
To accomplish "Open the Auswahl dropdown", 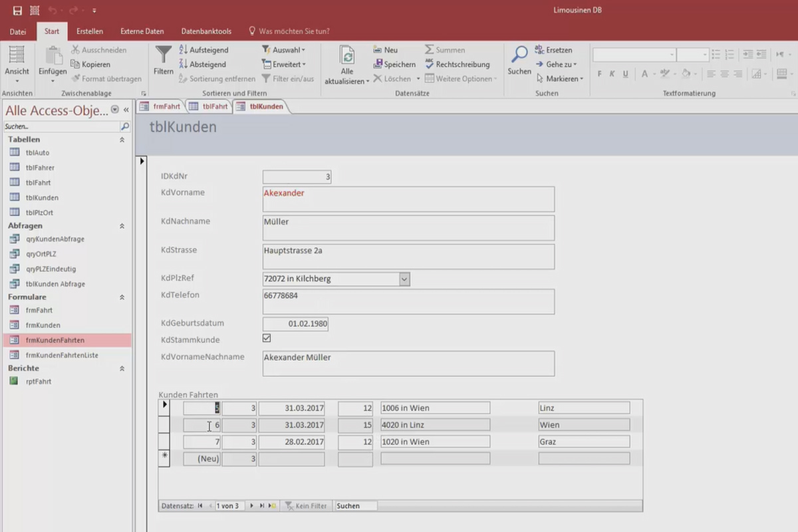I will 284,50.
